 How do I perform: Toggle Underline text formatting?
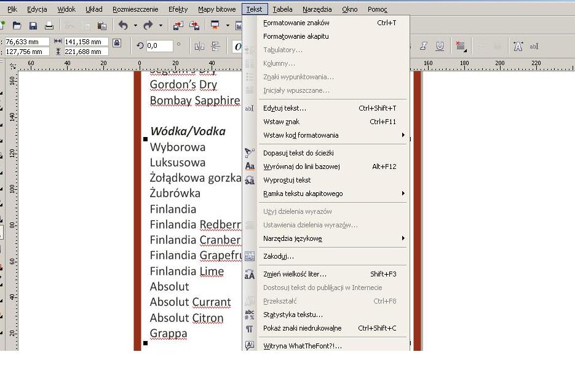point(440,46)
